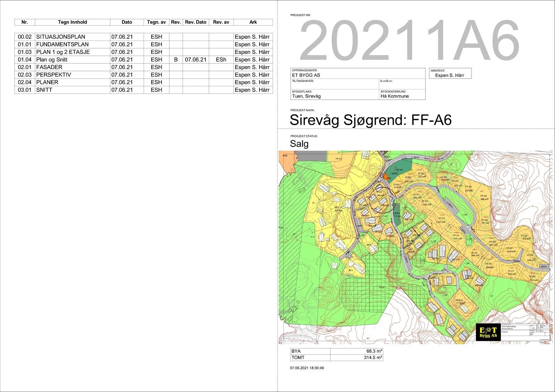Click the site overview map image
This screenshot has height=392, width=555.
point(416,247)
